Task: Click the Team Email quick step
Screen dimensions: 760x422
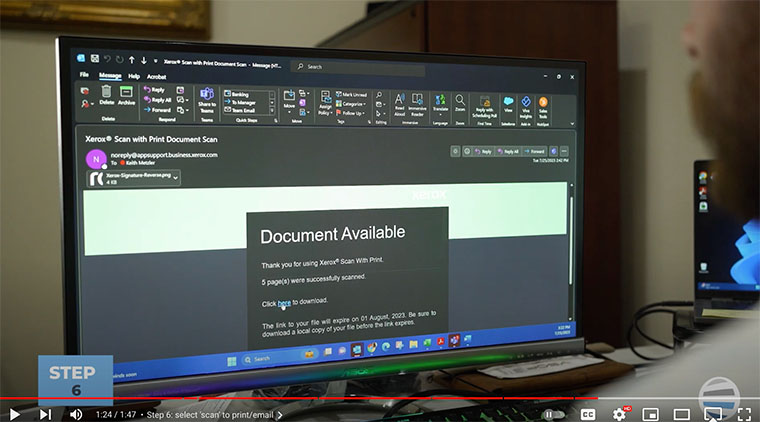Action: [x=239, y=110]
